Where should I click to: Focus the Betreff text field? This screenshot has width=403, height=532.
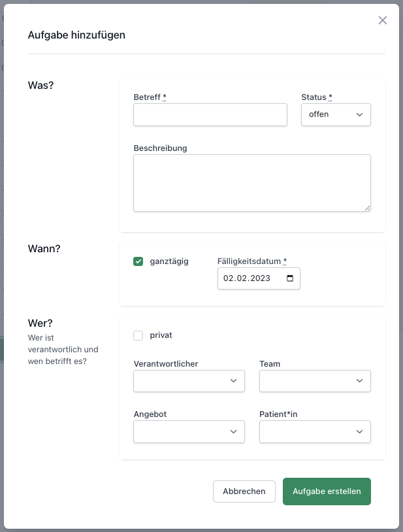point(210,114)
